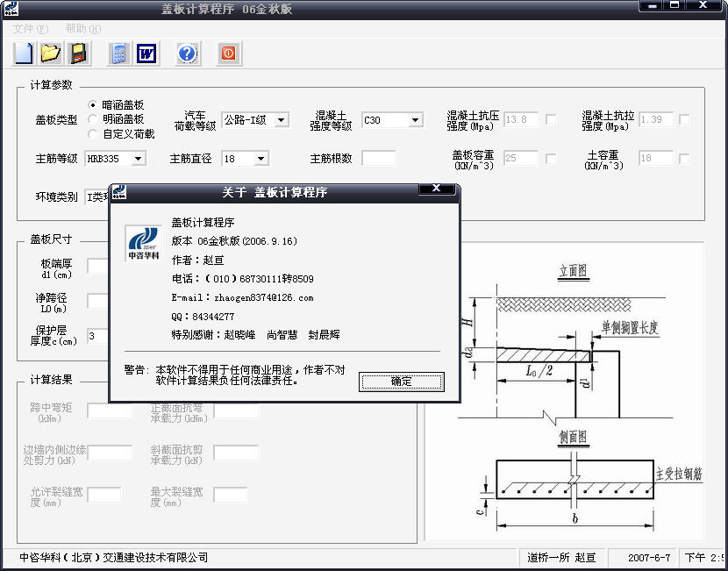The width and height of the screenshot is (728, 571).
Task: Create a new file with the blank page icon
Action: click(x=23, y=54)
